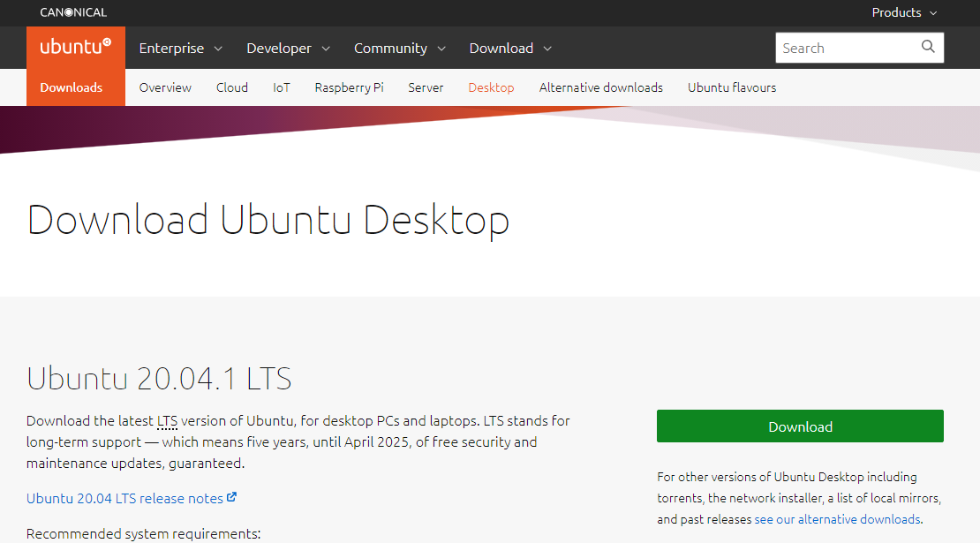
Task: Expand the Developer dropdown menu
Action: 288,49
